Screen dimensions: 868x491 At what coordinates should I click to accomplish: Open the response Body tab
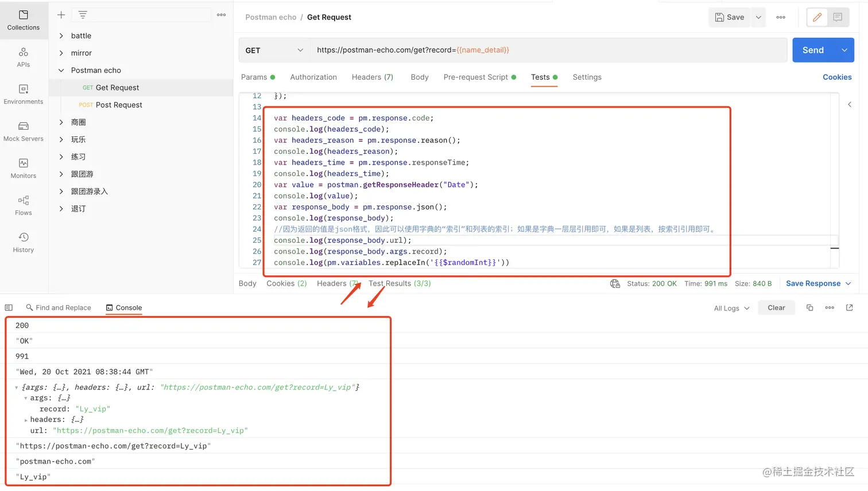click(247, 283)
